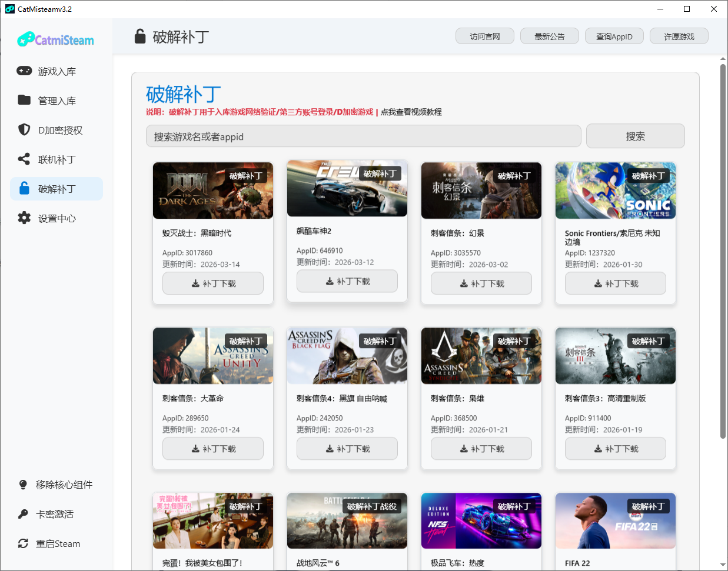Focus the 搜索游戏名或者appid search field
Screen dimensions: 728x571
coord(364,136)
